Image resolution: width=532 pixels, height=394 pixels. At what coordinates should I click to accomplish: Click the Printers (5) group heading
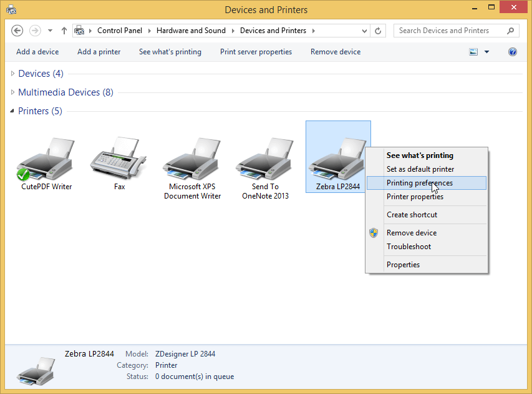(40, 111)
